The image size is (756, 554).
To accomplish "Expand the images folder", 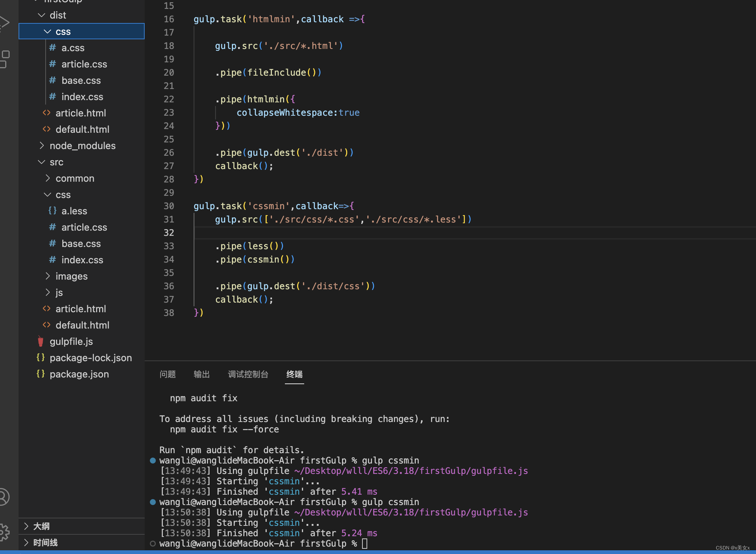I will pyautogui.click(x=71, y=276).
